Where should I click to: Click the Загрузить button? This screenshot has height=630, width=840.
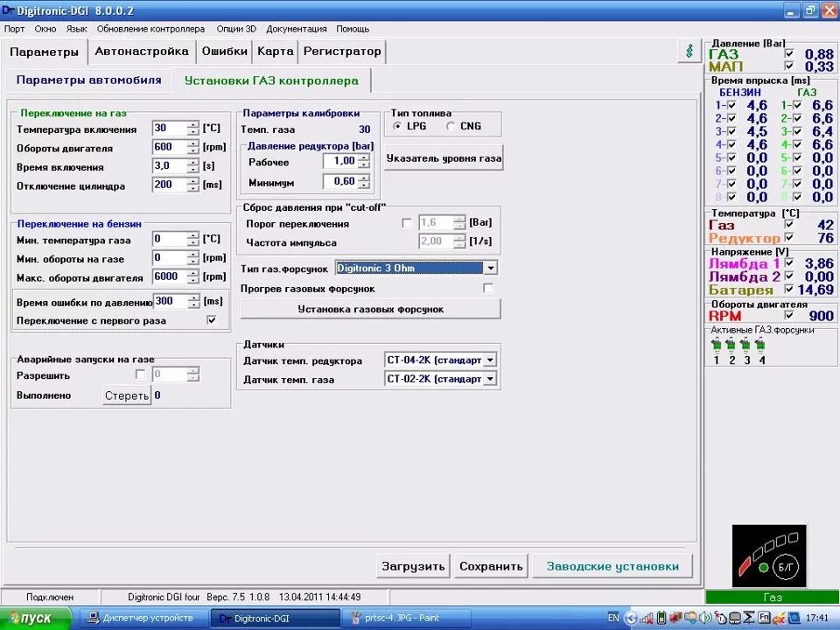(413, 566)
